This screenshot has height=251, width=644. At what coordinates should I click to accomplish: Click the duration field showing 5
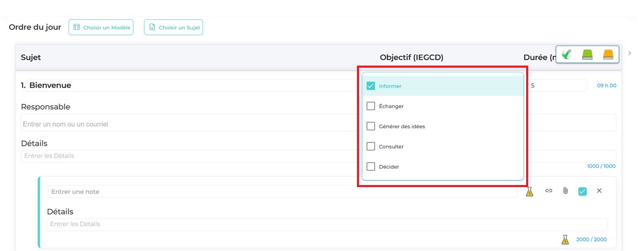[556, 86]
